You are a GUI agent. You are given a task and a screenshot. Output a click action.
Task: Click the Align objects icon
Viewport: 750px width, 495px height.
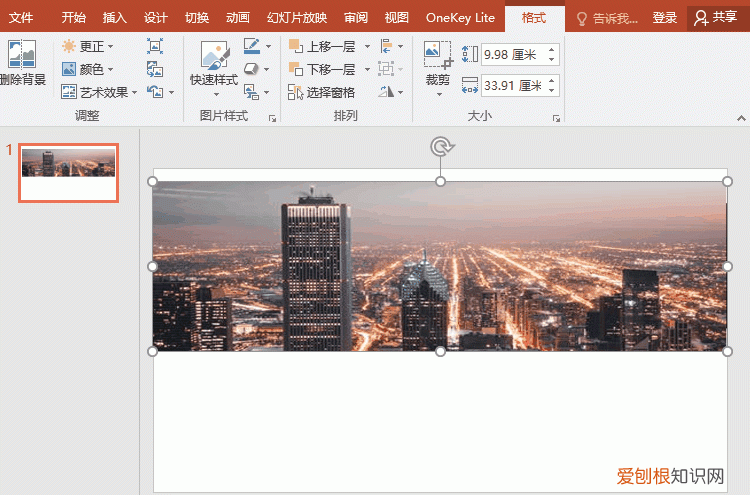[386, 47]
